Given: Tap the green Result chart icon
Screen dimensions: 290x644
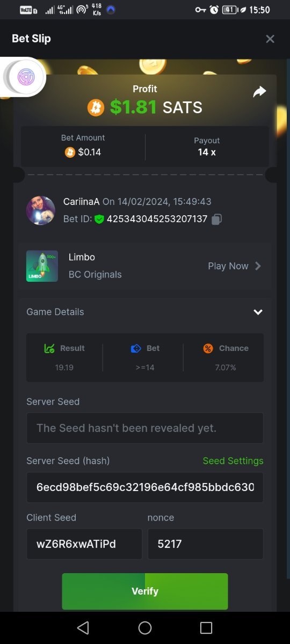Looking at the screenshot, I should click(49, 348).
